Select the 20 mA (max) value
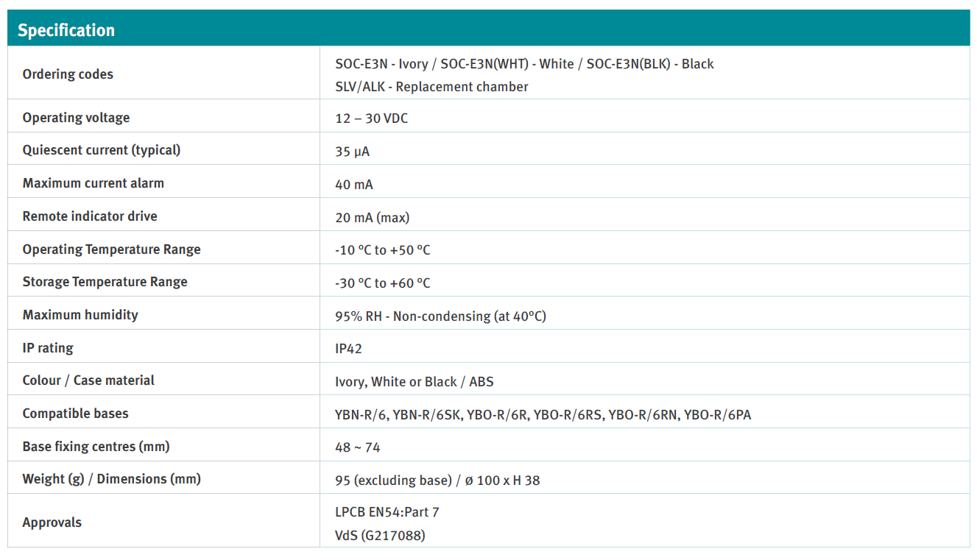 (x=372, y=218)
